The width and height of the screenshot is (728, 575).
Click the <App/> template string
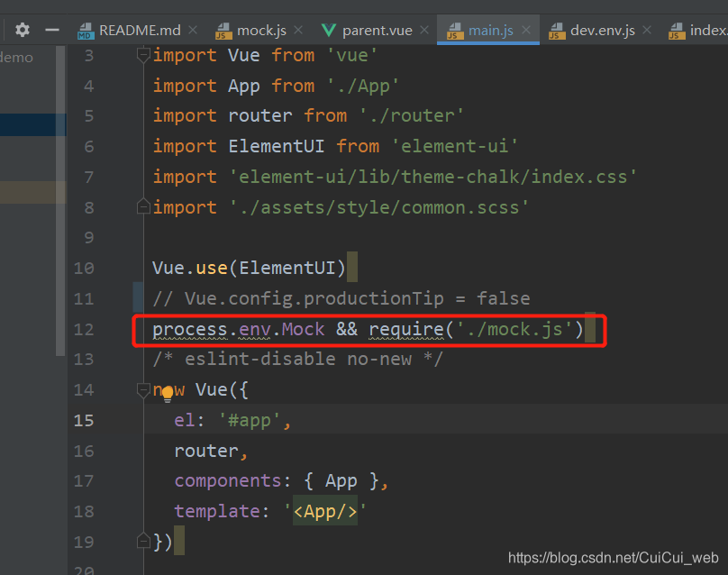click(x=325, y=511)
